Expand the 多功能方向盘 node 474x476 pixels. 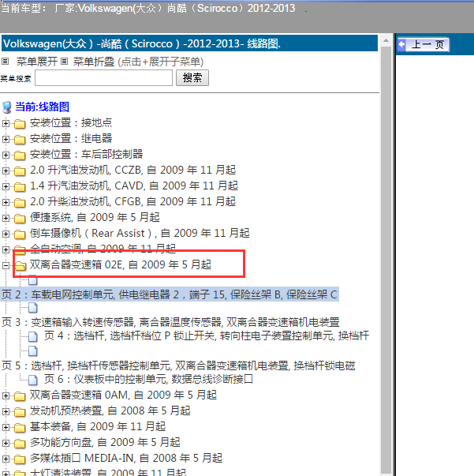point(6,443)
